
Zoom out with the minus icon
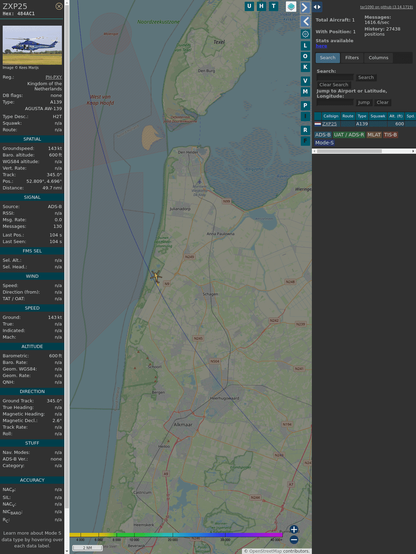tap(294, 540)
